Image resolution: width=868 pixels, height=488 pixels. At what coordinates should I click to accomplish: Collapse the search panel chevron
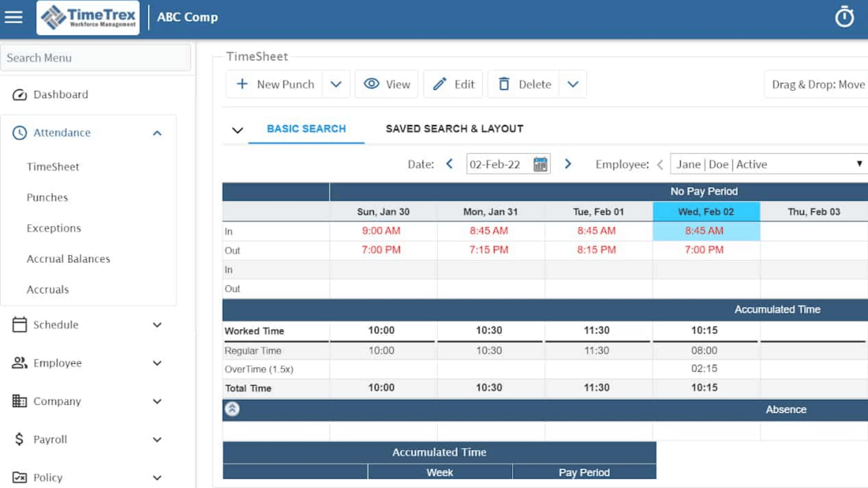click(238, 131)
